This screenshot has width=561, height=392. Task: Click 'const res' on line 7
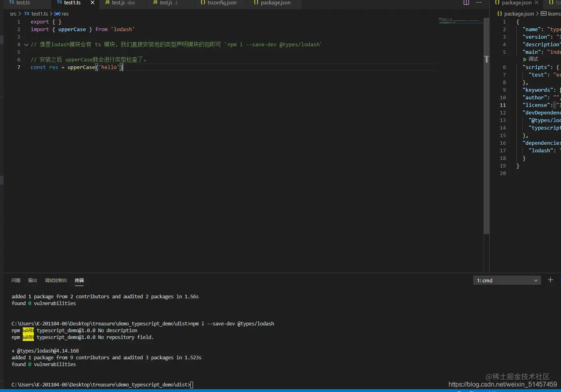pyautogui.click(x=44, y=67)
